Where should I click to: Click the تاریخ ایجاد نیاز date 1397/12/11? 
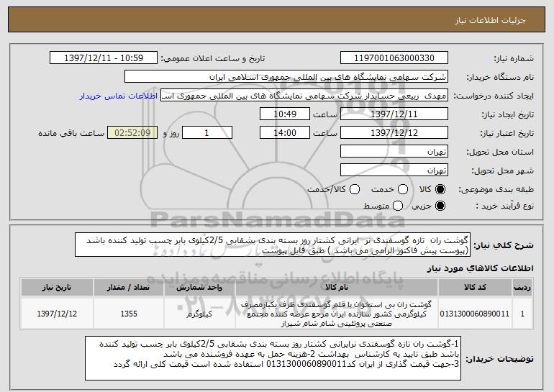[x=394, y=114]
